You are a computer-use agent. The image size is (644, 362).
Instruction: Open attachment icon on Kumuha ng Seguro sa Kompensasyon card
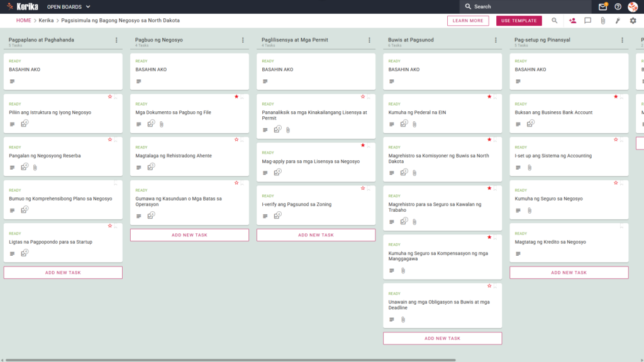point(403,270)
